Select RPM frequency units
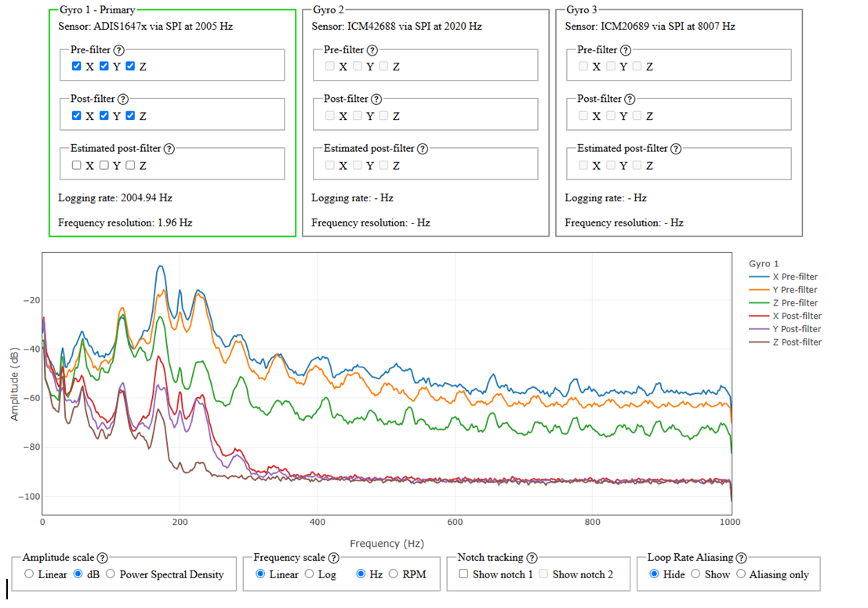 (393, 574)
